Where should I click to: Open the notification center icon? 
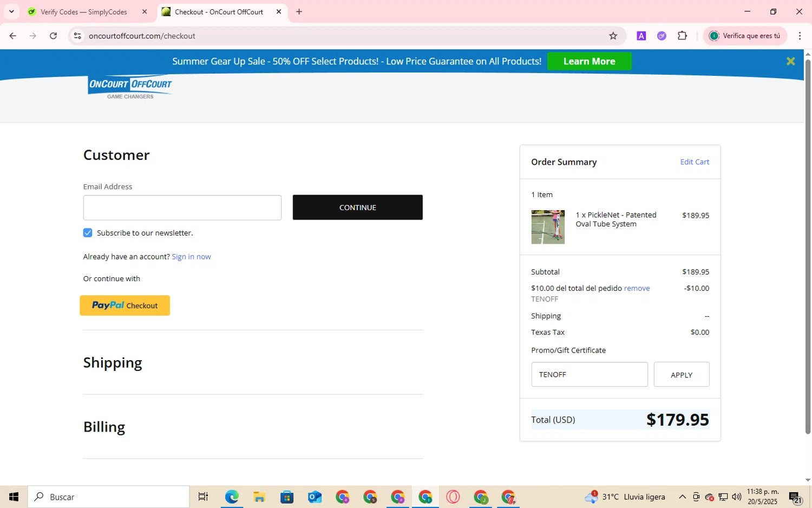(795, 497)
